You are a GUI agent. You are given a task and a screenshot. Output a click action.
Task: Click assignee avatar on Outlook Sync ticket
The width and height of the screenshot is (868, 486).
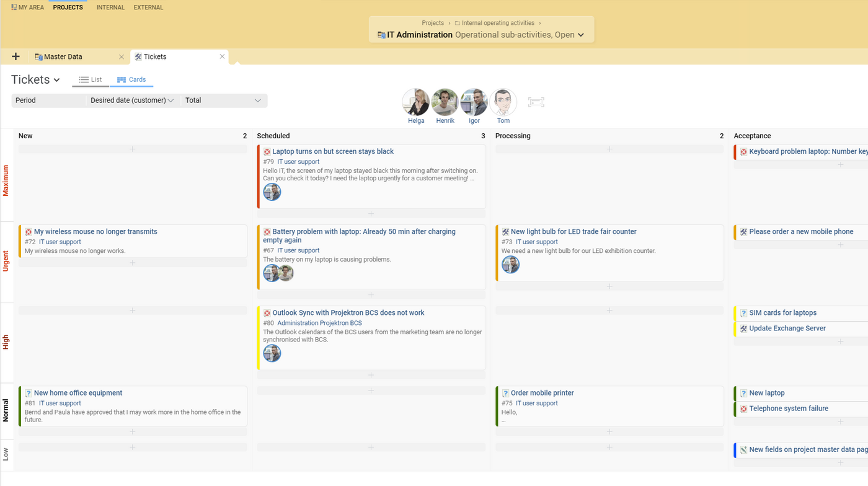pyautogui.click(x=272, y=353)
